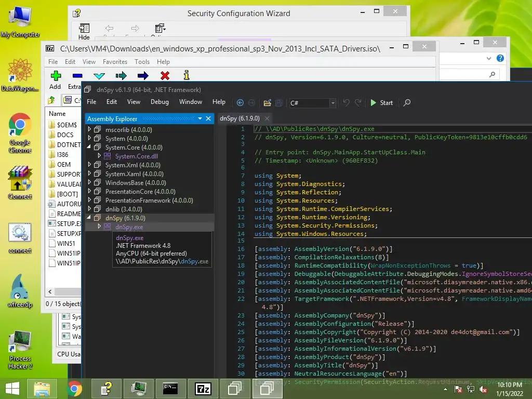Expand System.Core.dll module node
Viewport: 532px width, 399px height.
99,156
